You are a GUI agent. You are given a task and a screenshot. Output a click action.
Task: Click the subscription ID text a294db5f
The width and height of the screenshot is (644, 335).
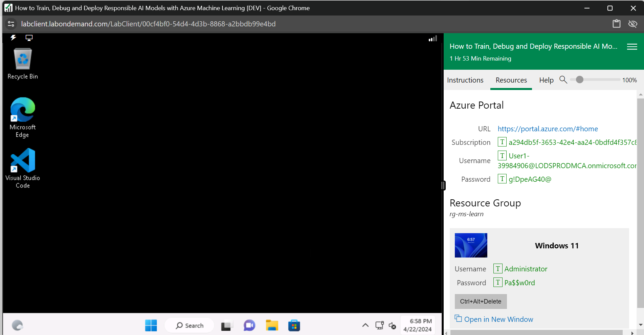[573, 142]
